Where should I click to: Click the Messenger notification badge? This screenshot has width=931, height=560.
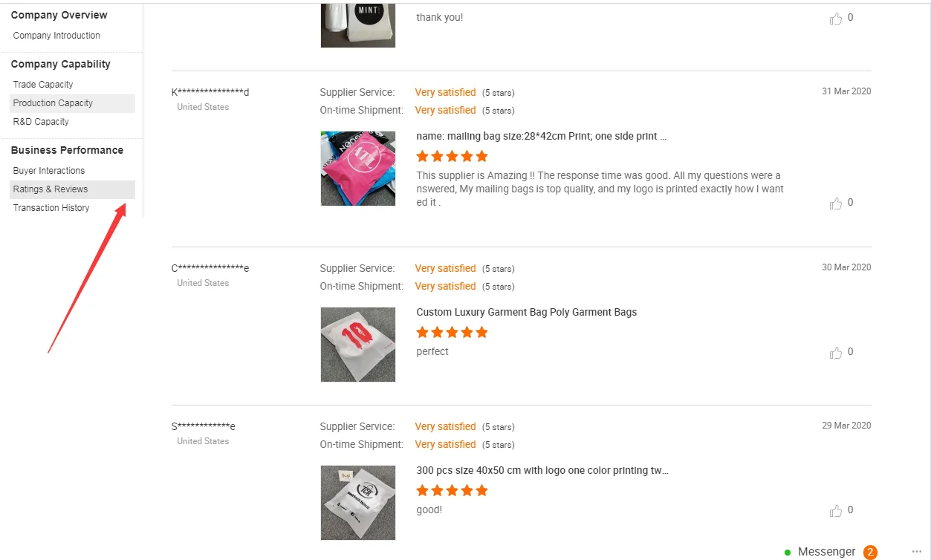(870, 552)
